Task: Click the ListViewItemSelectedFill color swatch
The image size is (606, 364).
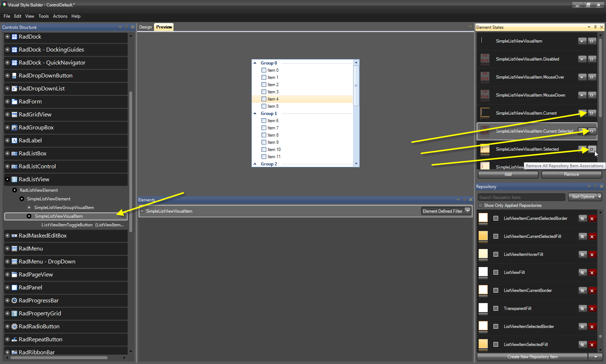Action: tap(483, 345)
